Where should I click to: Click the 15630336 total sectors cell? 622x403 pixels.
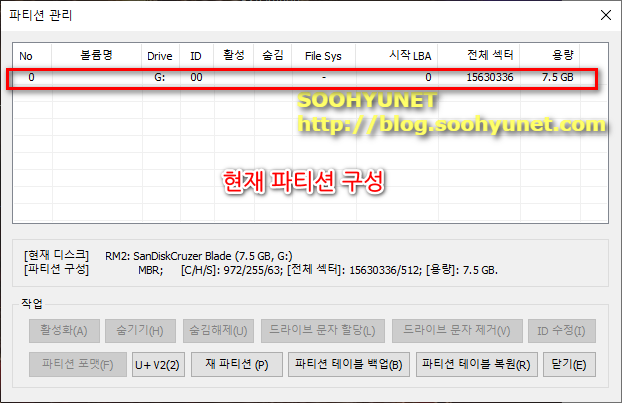[x=490, y=77]
